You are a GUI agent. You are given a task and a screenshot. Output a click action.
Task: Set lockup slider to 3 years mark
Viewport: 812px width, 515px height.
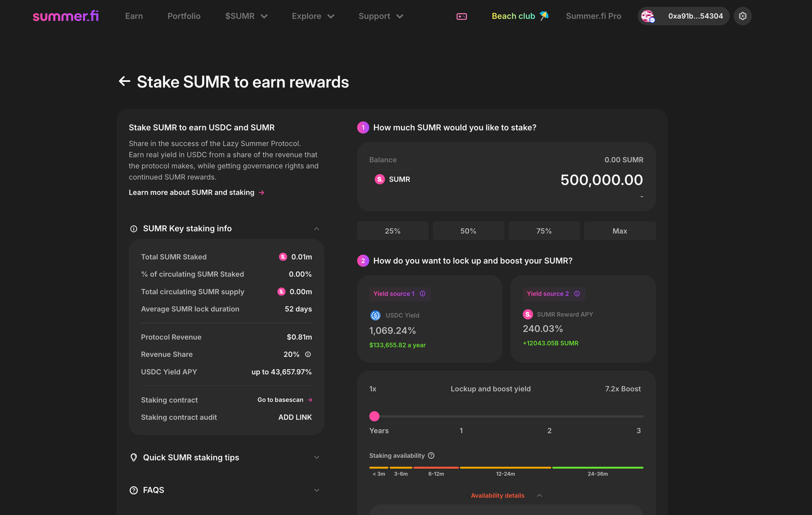(x=639, y=431)
